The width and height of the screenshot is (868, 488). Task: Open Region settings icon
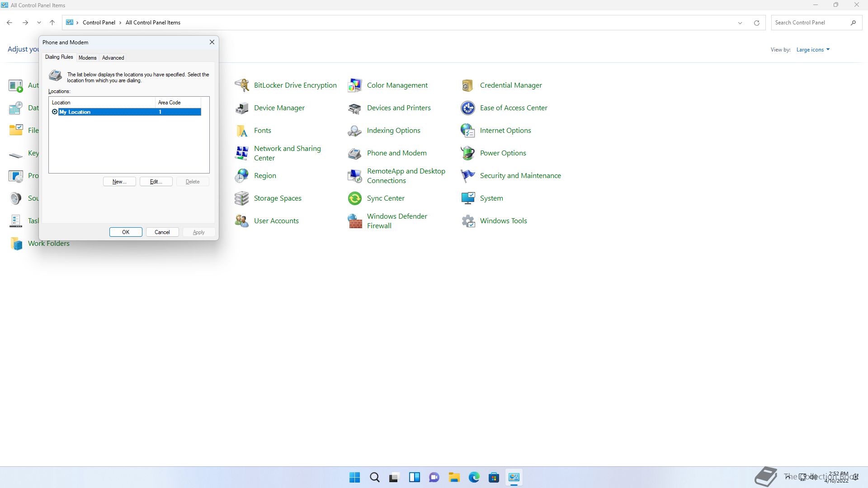242,175
